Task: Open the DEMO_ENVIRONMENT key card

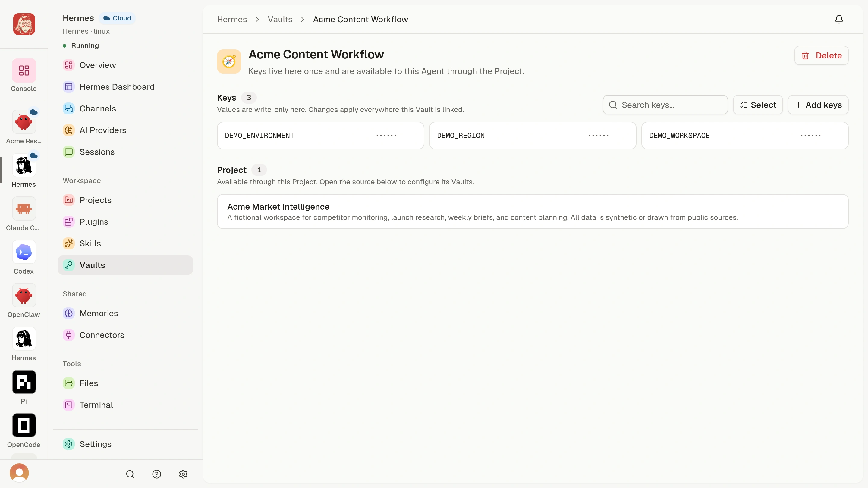Action: point(320,136)
